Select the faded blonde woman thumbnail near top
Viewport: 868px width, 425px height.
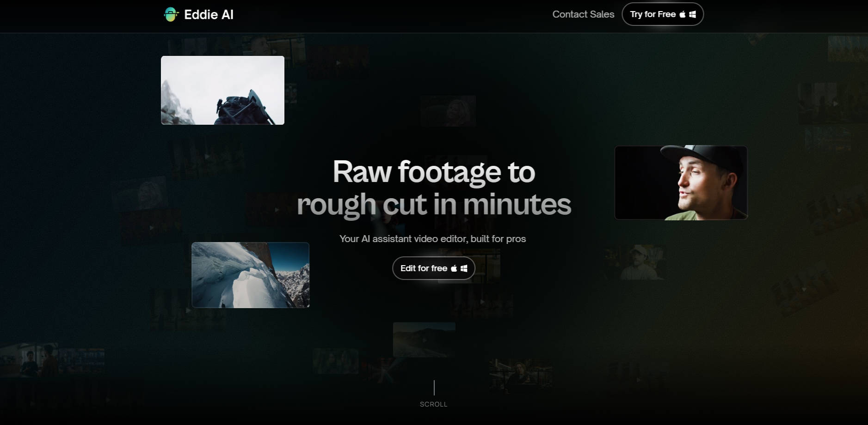pos(448,111)
